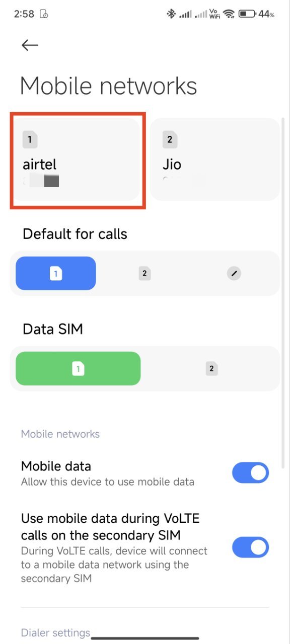
Task: Disable the Mobile data toggle
Action: tap(250, 472)
